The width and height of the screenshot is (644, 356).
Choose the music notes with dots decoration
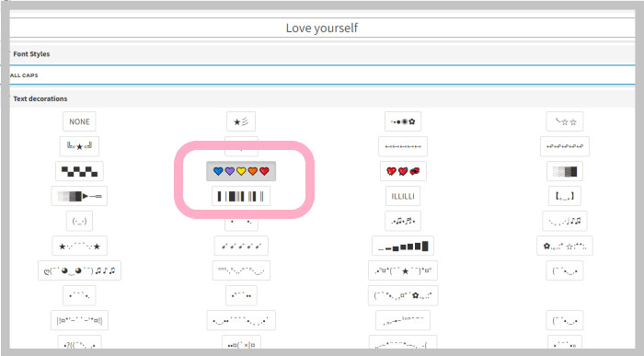[x=403, y=221]
